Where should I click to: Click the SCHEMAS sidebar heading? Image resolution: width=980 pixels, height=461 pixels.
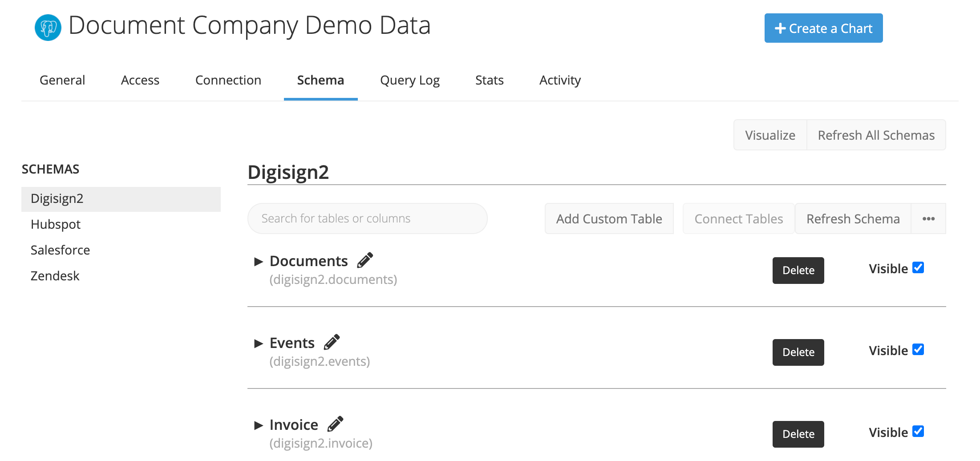point(50,169)
